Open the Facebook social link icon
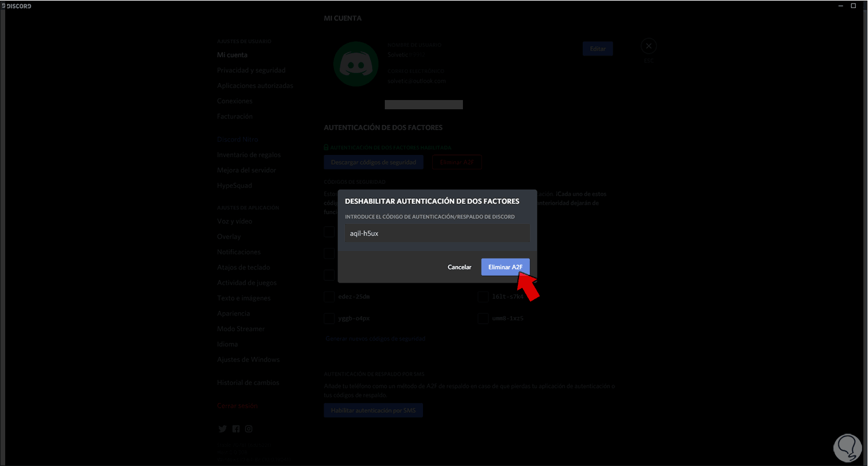 point(236,429)
